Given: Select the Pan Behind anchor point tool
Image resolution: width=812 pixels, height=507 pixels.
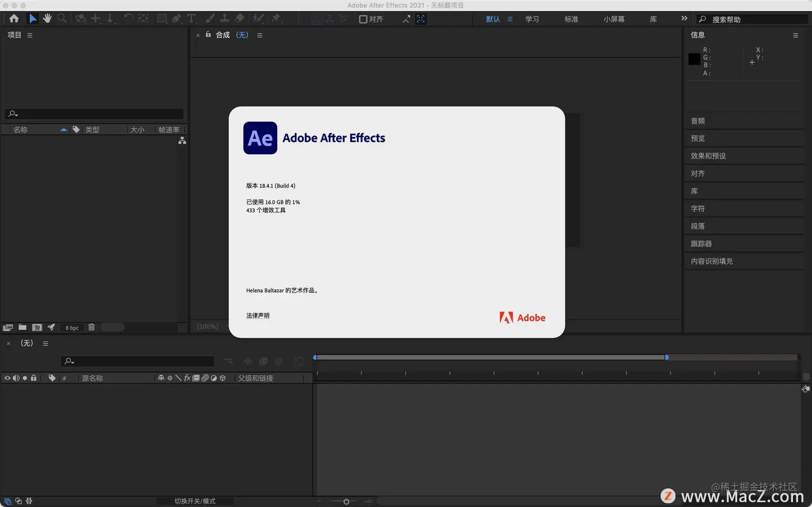Looking at the screenshot, I should click(x=143, y=19).
